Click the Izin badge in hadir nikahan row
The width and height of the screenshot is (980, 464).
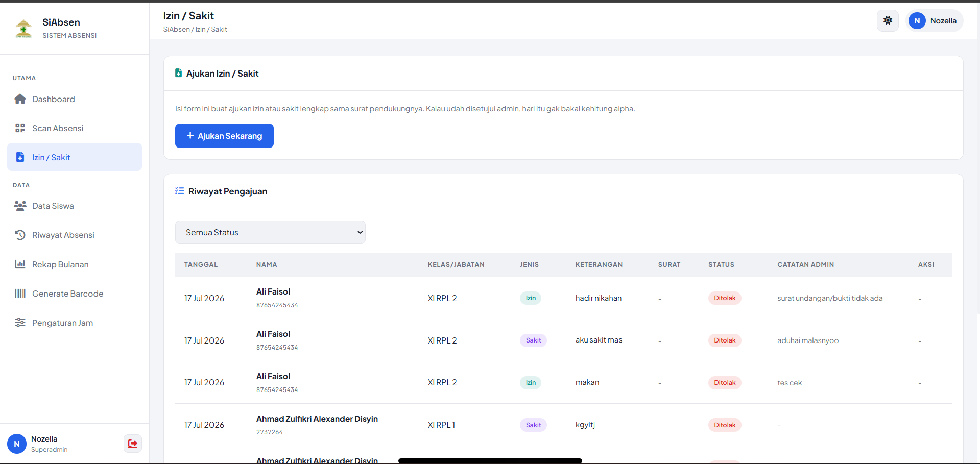(531, 298)
